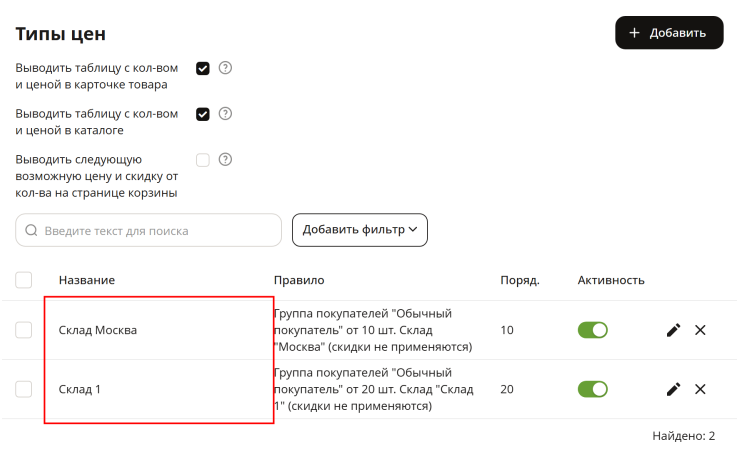
Task: Click the Правило column header
Action: click(x=299, y=280)
